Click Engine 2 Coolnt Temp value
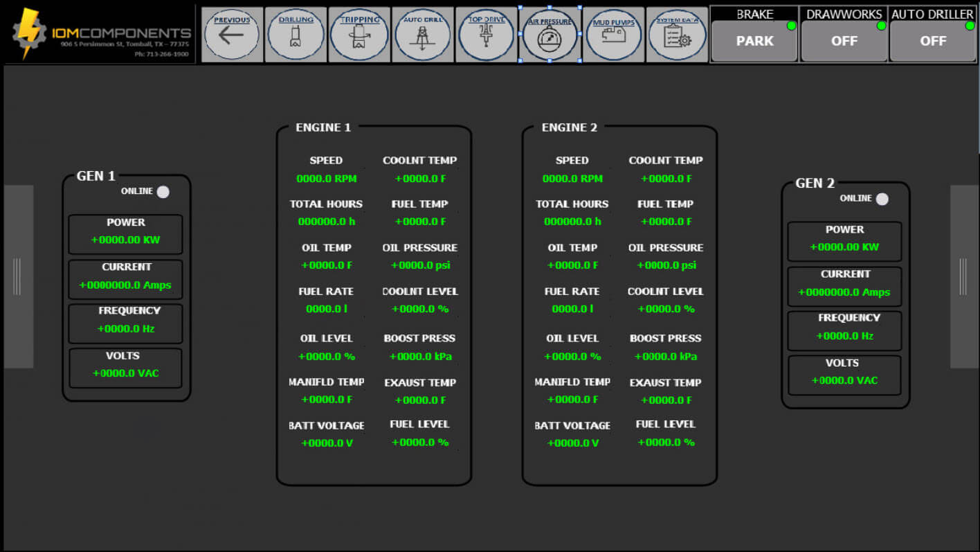The height and width of the screenshot is (552, 980). [666, 179]
